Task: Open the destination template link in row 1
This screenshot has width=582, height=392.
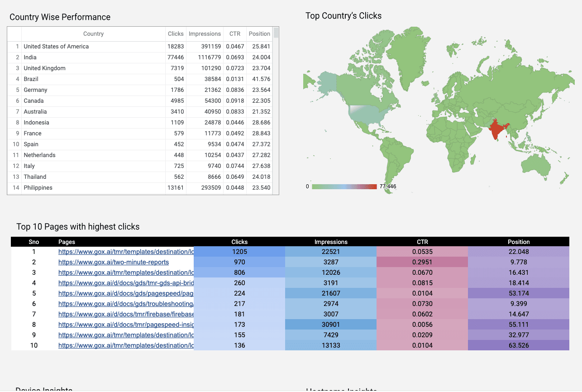Action: [126, 252]
